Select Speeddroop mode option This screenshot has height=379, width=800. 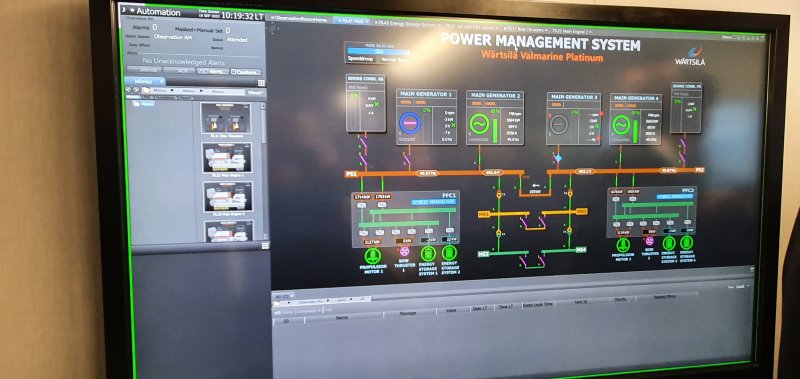[360, 59]
